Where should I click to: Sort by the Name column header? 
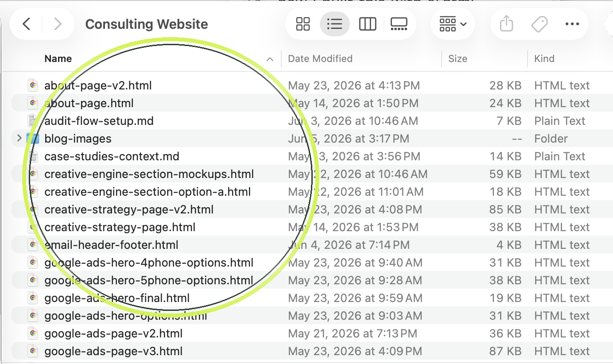58,59
